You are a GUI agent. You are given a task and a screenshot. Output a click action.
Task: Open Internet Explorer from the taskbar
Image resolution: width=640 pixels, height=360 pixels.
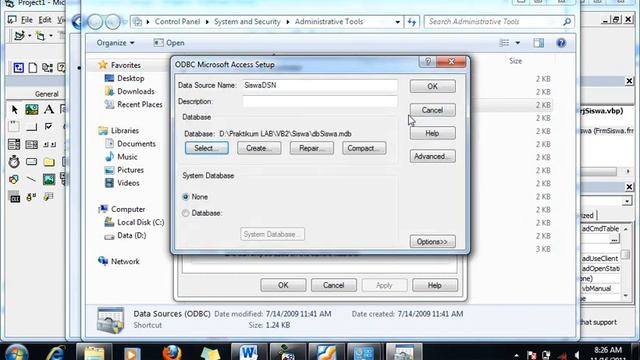56,353
